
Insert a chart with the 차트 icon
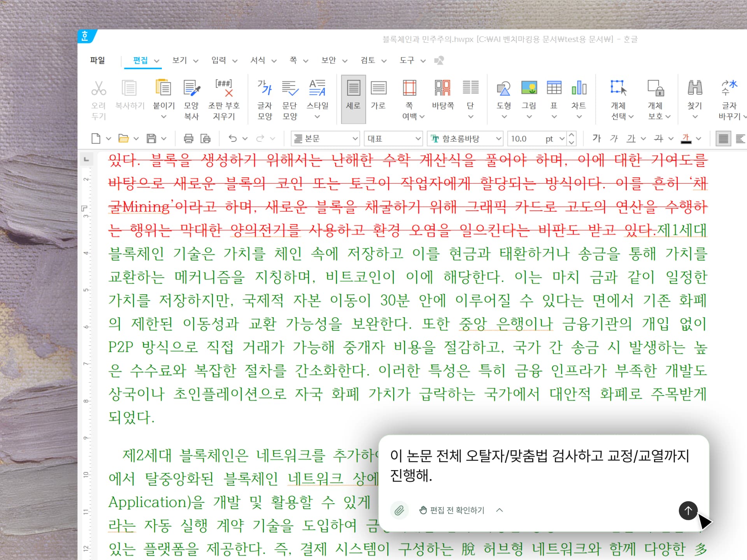coord(579,89)
